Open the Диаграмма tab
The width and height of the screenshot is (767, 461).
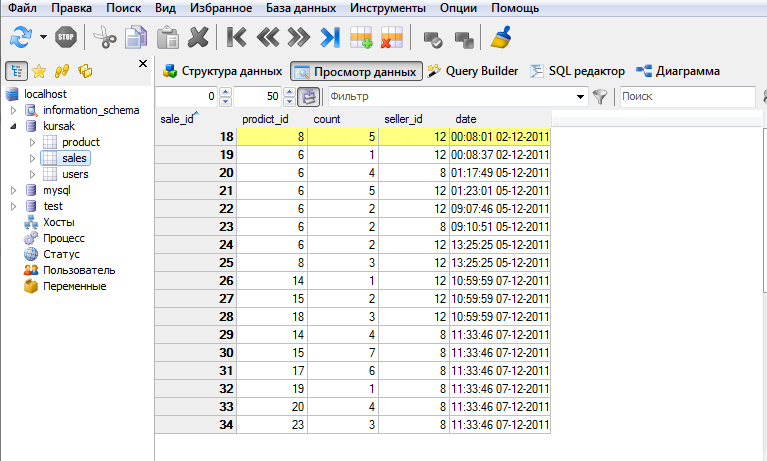point(678,71)
